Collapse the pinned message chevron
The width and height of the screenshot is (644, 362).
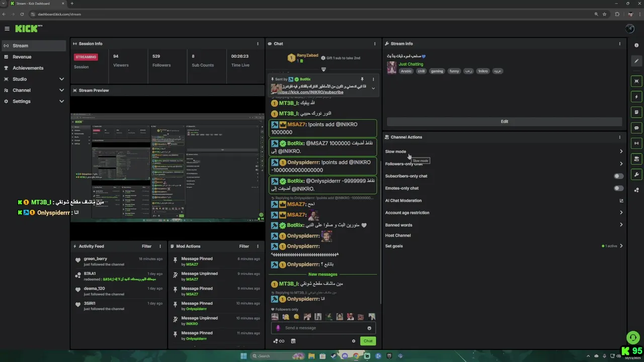click(373, 88)
